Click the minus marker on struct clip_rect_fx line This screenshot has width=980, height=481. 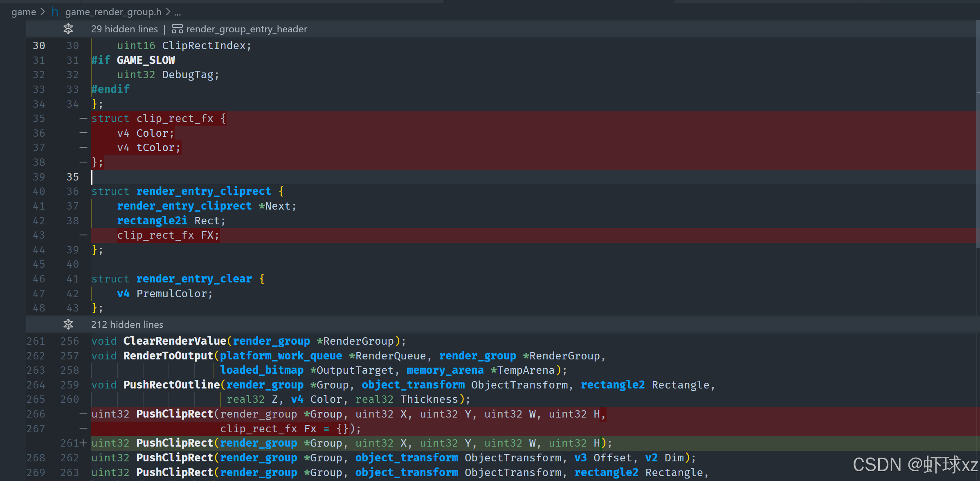point(83,118)
